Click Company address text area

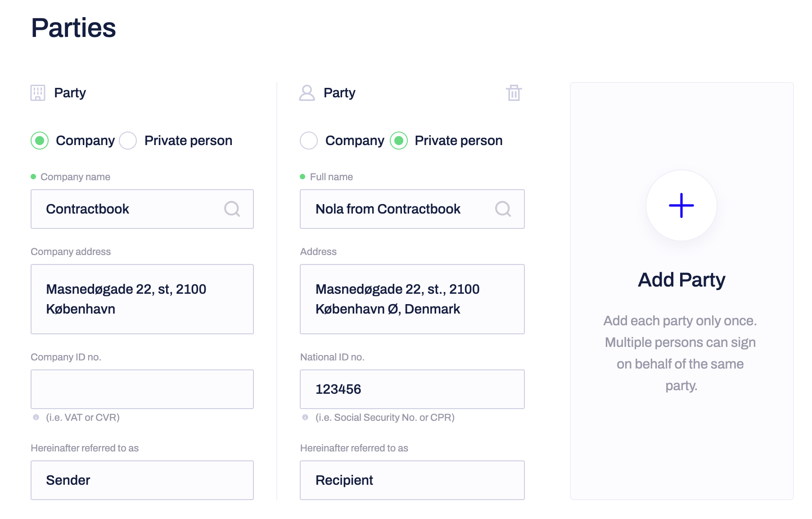point(142,299)
